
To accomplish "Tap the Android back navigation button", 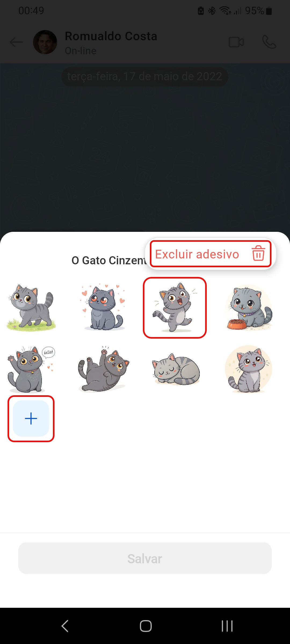I will pyautogui.click(x=65, y=626).
